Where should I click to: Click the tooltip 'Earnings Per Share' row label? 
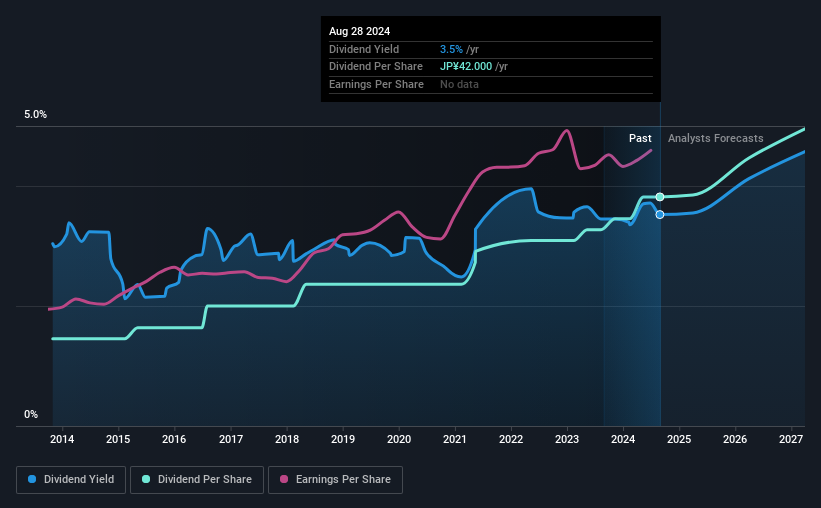tap(376, 84)
